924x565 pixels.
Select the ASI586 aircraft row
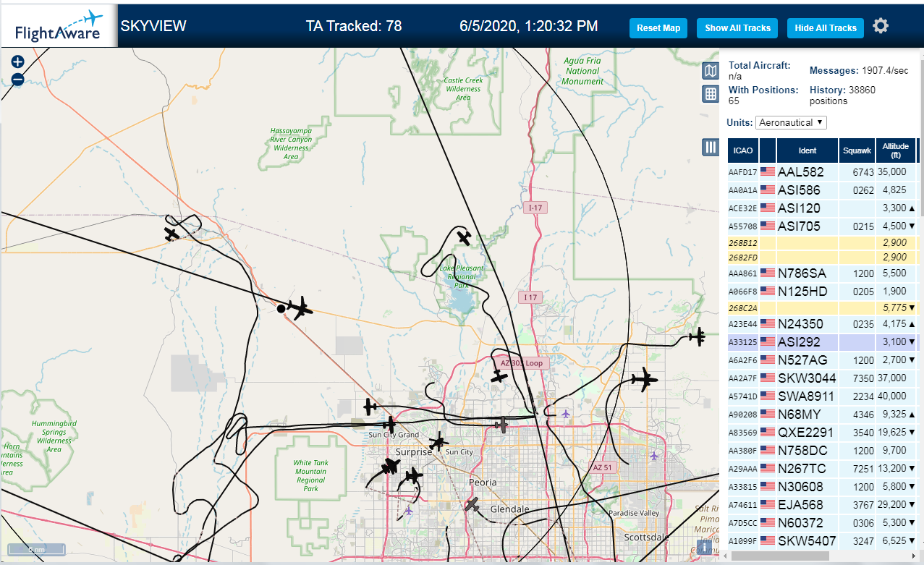click(x=824, y=190)
